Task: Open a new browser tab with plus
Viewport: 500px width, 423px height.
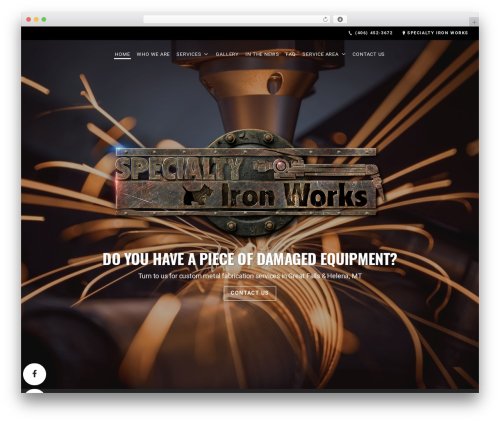Action: (x=474, y=22)
